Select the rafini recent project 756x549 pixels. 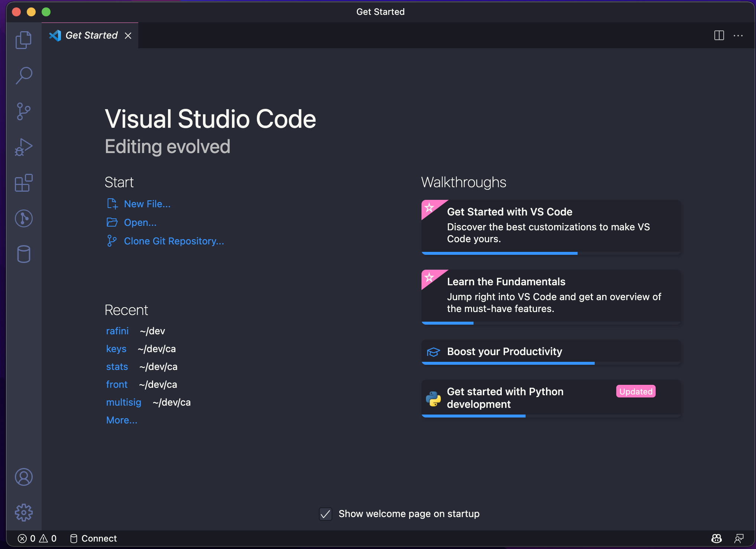coord(116,331)
